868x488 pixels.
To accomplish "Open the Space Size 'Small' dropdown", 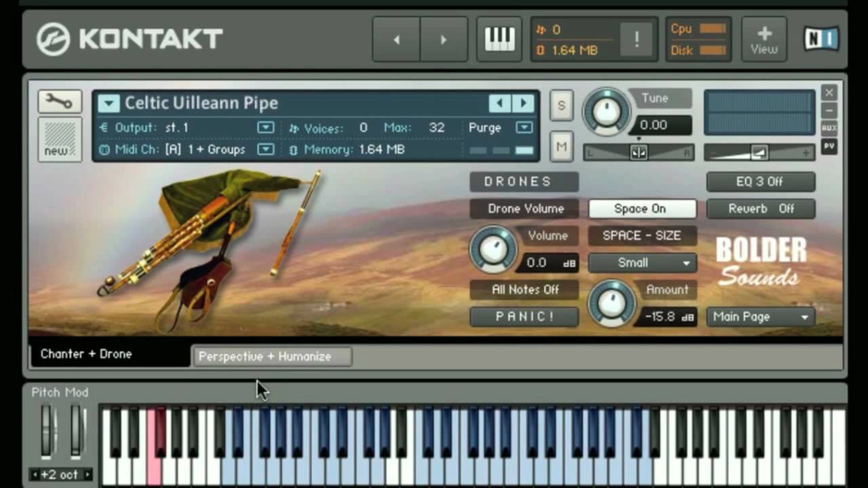I will pyautogui.click(x=642, y=263).
